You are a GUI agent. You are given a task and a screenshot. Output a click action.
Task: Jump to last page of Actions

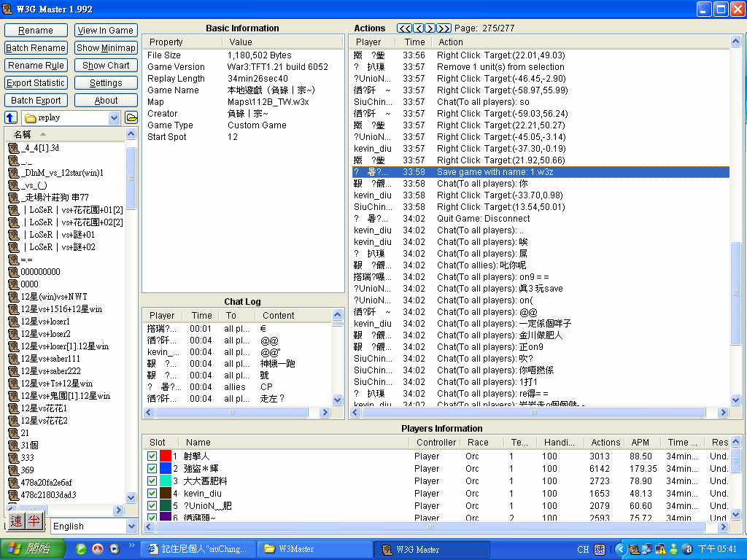tap(444, 28)
